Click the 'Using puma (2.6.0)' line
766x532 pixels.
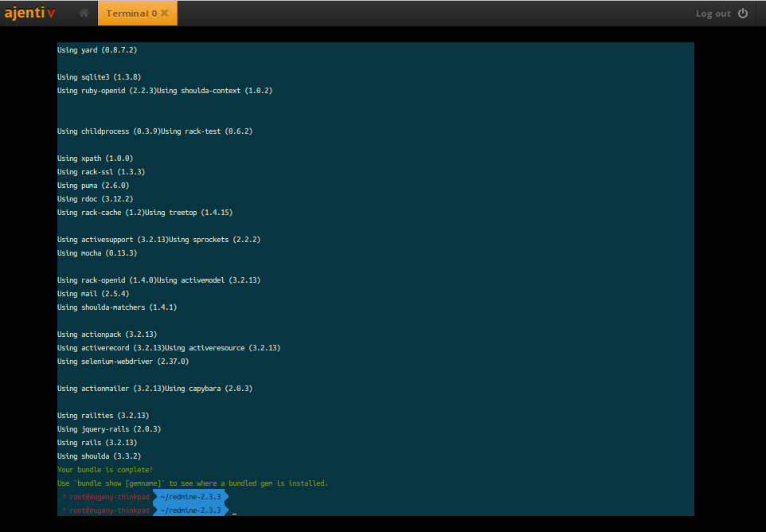pyautogui.click(x=93, y=186)
